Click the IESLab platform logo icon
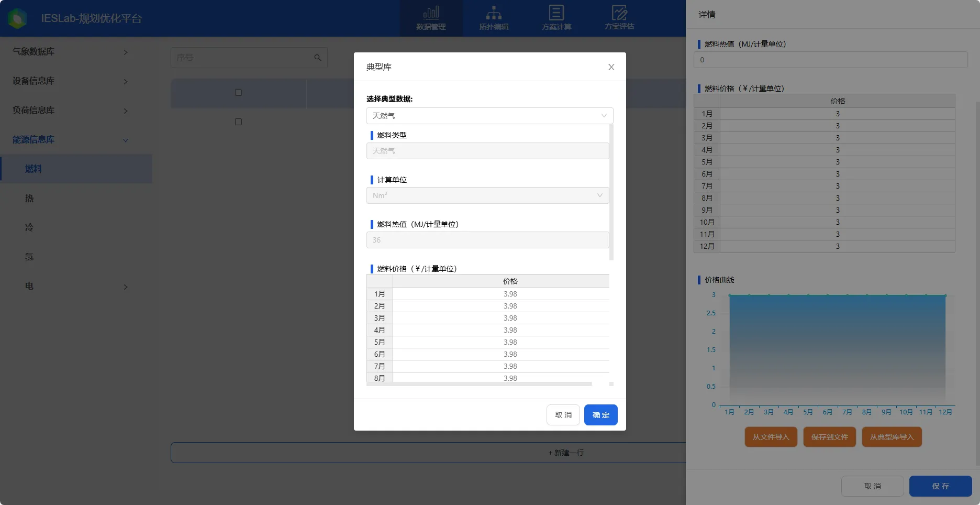Viewport: 980px width, 505px height. tap(17, 18)
